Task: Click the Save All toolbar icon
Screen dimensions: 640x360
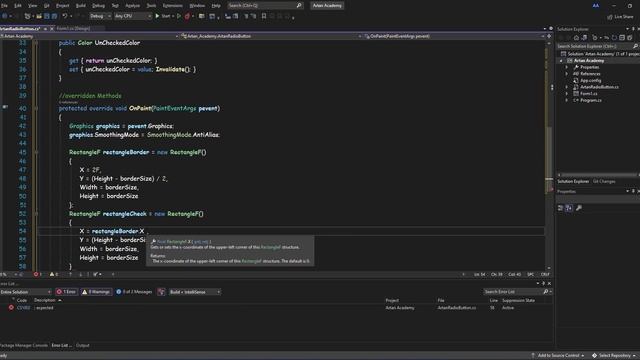Action: [54, 16]
